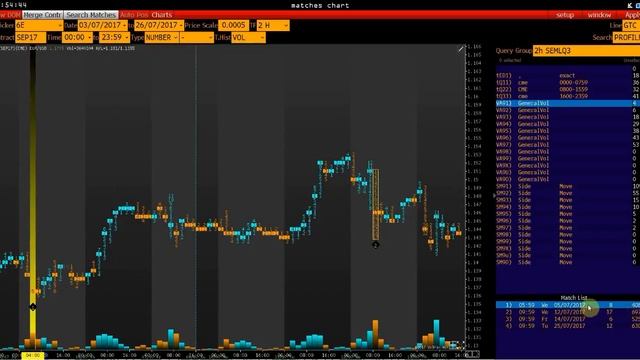This screenshot has width=640, height=360.
Task: Click the panel expander arrow left of the query list
Action: click(494, 196)
